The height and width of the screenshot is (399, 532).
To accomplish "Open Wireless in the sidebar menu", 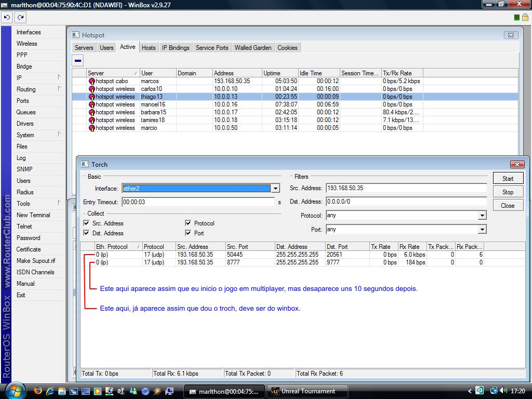I will (x=27, y=44).
